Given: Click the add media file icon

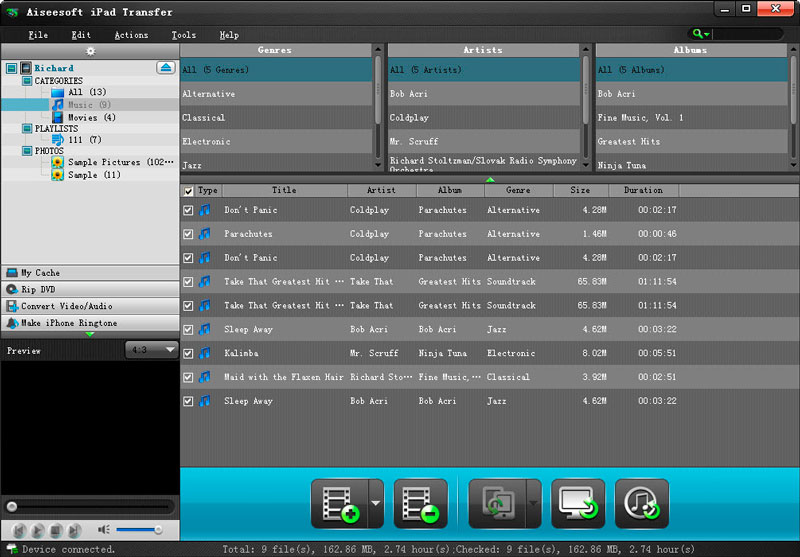Looking at the screenshot, I should point(339,503).
